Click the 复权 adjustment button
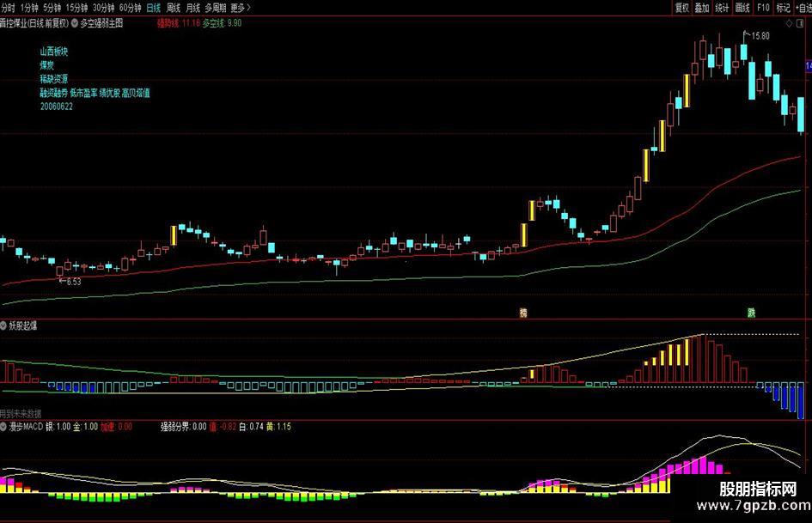The image size is (812, 523). 682,8
